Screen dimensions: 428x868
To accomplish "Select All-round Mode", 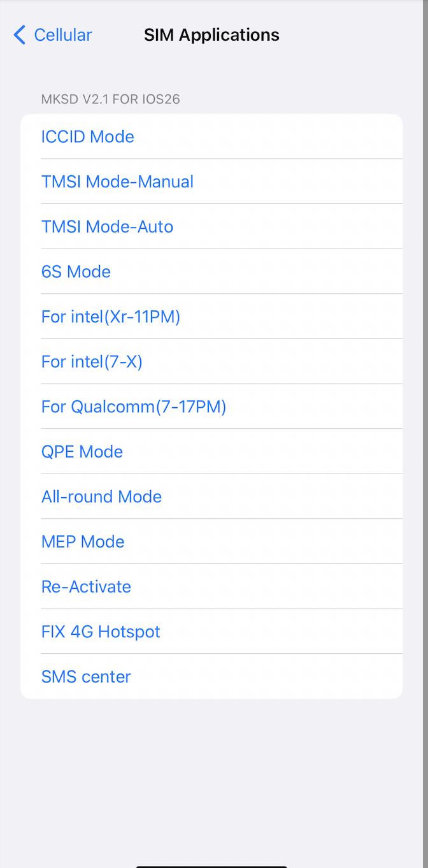I will pyautogui.click(x=101, y=496).
